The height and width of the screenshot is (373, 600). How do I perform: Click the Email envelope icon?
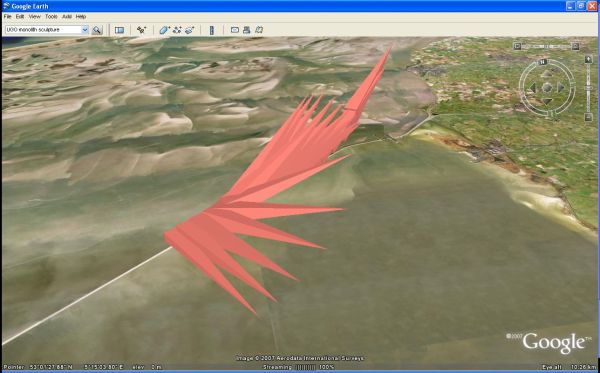(x=235, y=30)
